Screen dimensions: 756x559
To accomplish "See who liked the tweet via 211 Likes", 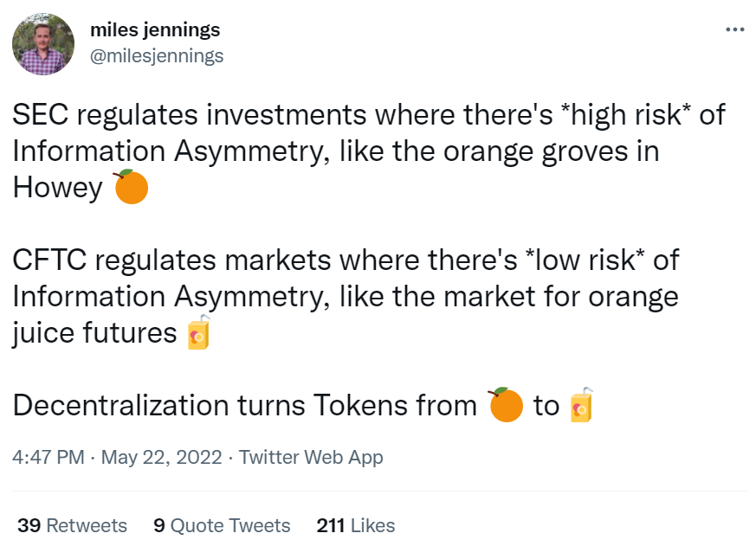I will coord(355,525).
